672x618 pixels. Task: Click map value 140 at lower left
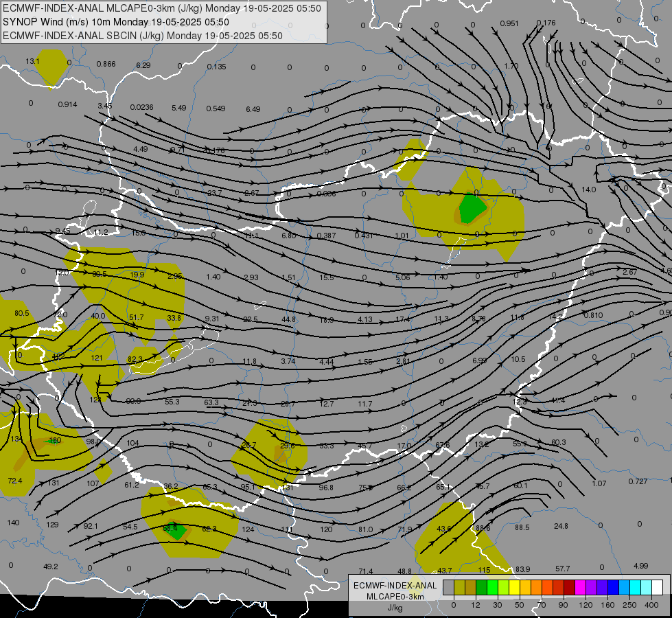(x=13, y=523)
